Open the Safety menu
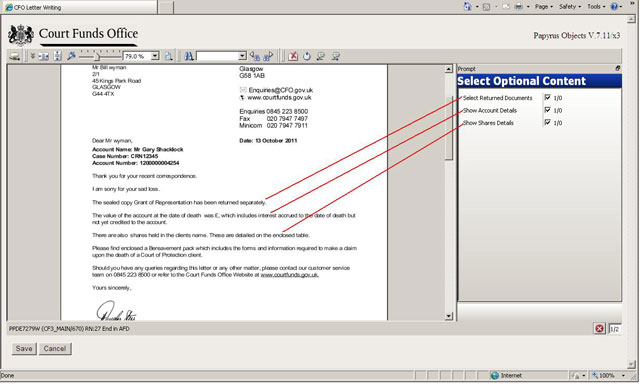Image resolution: width=640 pixels, height=384 pixels. coord(570,7)
